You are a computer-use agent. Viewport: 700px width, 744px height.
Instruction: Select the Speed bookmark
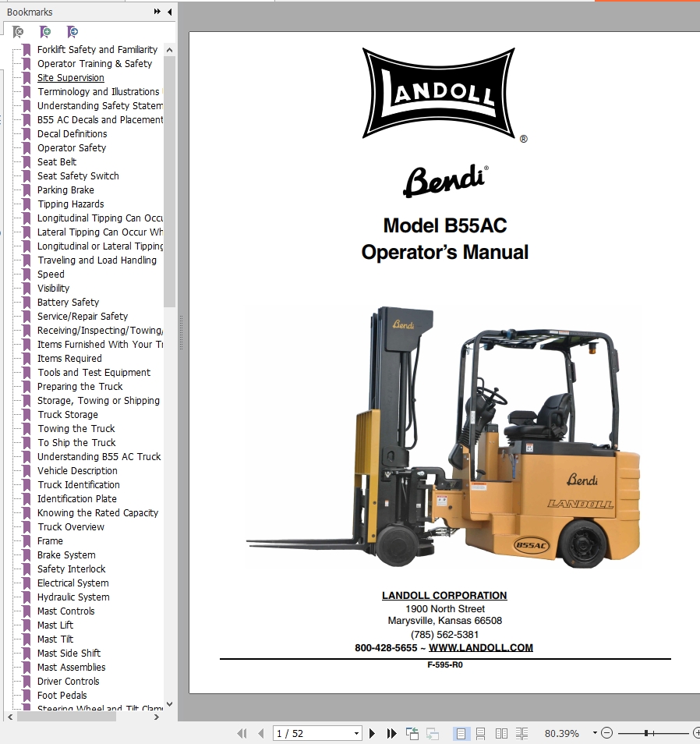[51, 275]
